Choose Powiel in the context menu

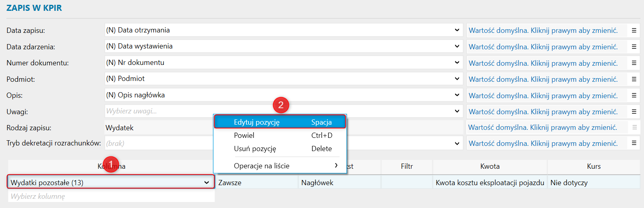point(280,135)
